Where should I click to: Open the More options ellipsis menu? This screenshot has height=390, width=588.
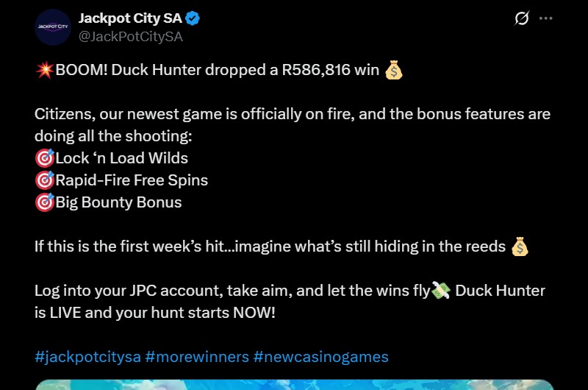coord(545,19)
